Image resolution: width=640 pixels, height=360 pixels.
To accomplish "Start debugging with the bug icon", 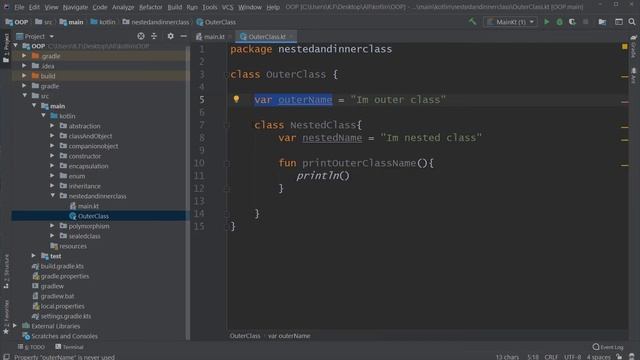I will [560, 22].
